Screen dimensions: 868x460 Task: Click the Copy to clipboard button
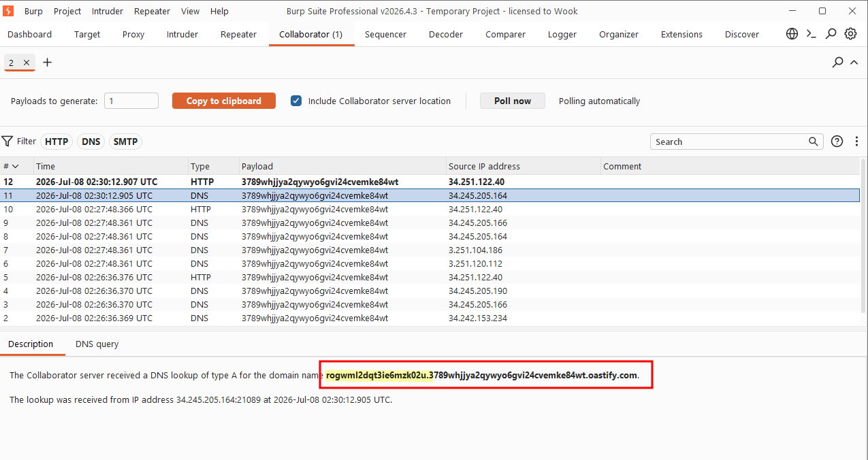[224, 101]
